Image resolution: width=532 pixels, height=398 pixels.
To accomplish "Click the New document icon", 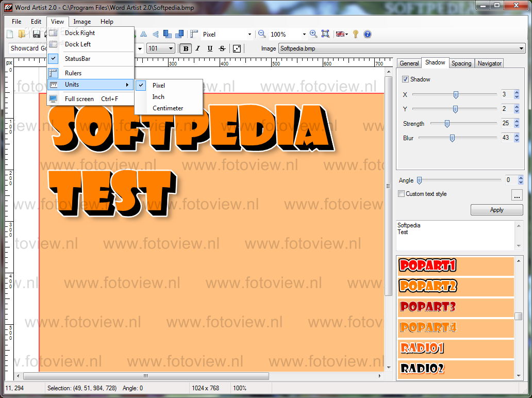I will point(10,34).
